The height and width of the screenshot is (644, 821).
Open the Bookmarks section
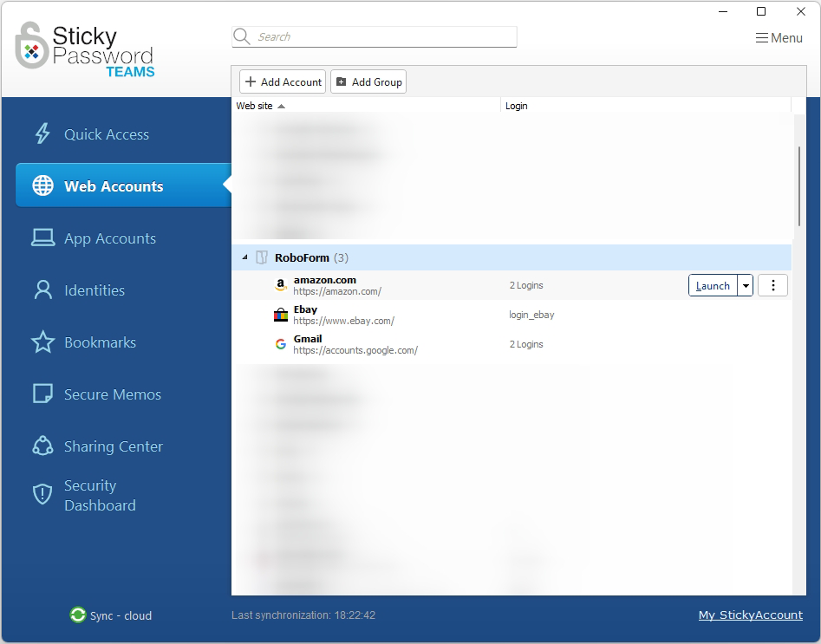tap(100, 342)
